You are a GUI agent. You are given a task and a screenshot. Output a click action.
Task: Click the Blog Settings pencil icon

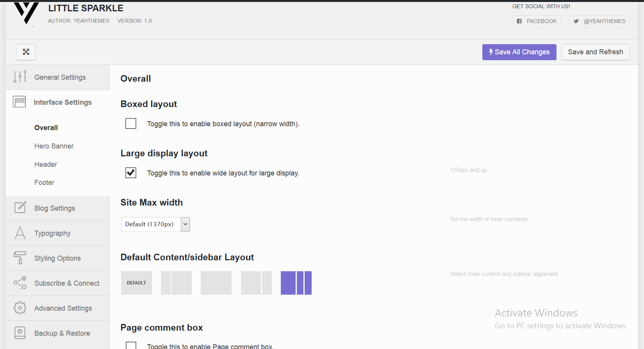pyautogui.click(x=20, y=208)
